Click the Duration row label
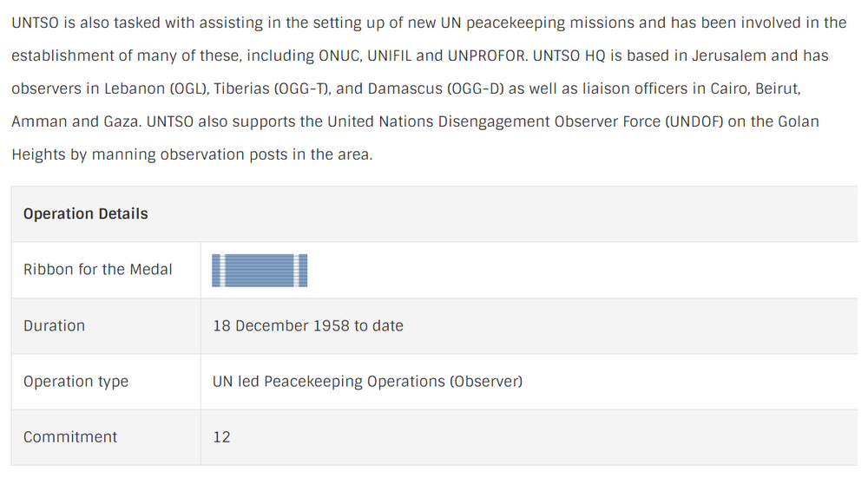This screenshot has width=868, height=478. 55,326
